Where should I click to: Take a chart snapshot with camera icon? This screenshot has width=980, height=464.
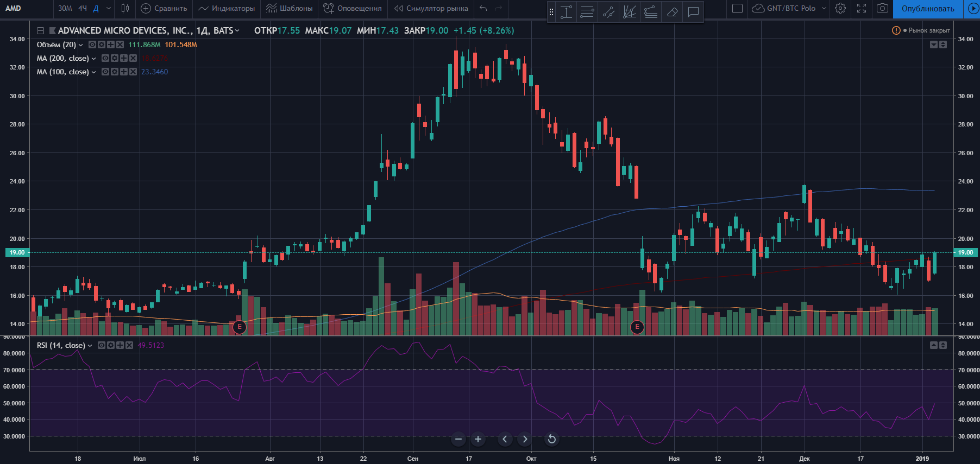(x=883, y=8)
